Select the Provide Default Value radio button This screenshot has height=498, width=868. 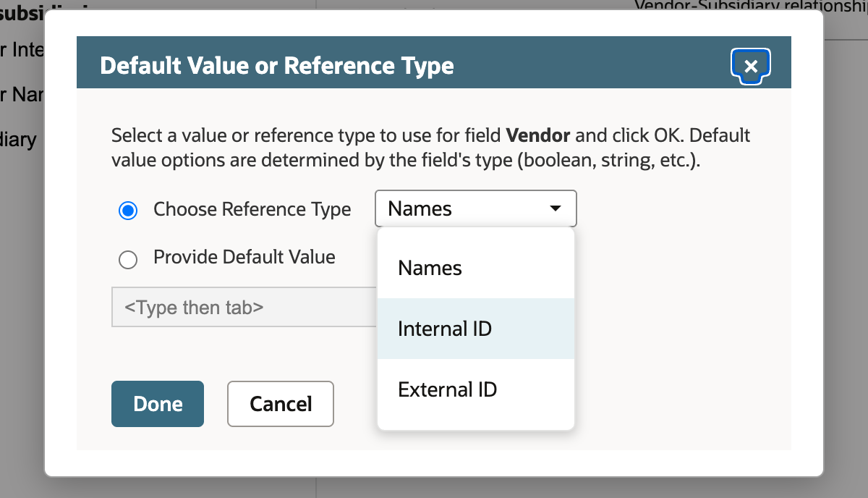128,259
